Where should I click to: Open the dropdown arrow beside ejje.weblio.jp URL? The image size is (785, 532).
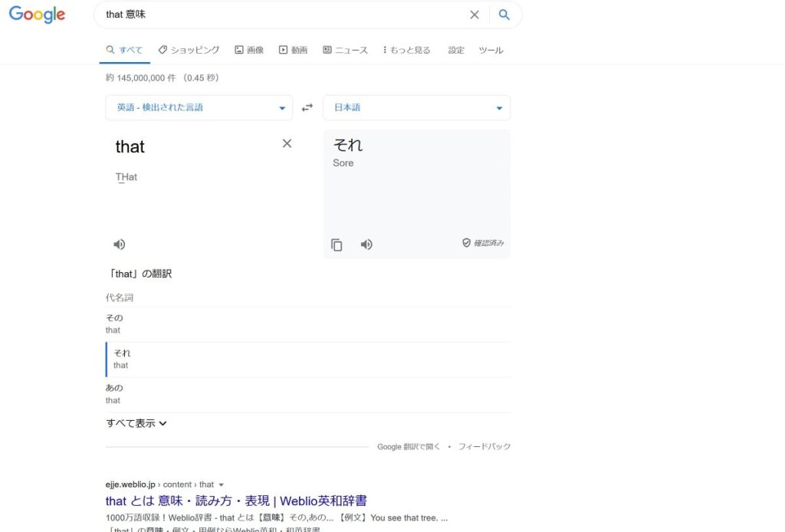tap(221, 484)
